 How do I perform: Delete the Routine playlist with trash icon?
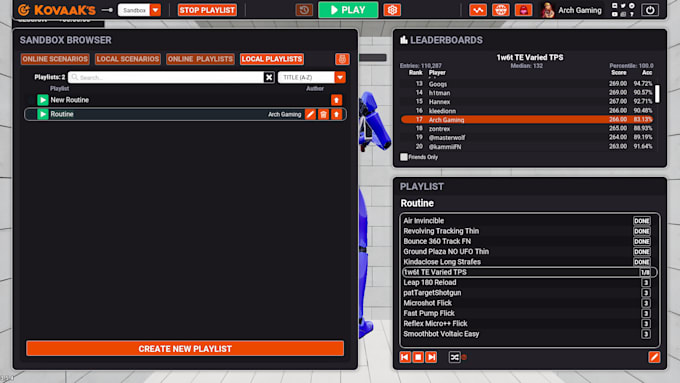click(x=324, y=115)
